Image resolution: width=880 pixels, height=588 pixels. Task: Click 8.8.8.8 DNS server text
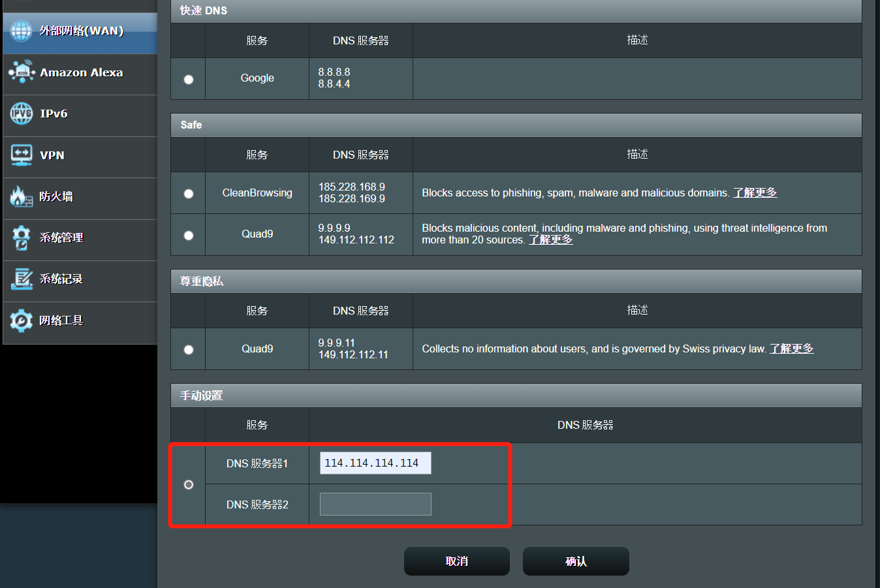pyautogui.click(x=334, y=72)
